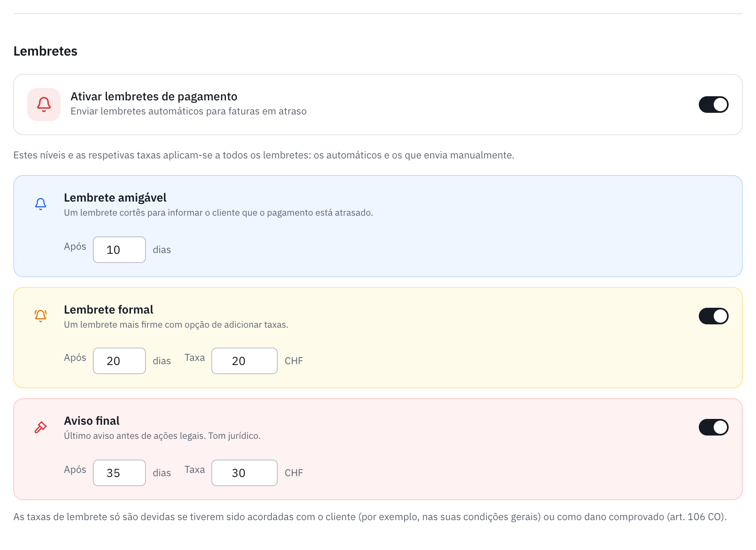The width and height of the screenshot is (756, 550).
Task: Click the red bell icon for payment reminders
Action: [44, 105]
